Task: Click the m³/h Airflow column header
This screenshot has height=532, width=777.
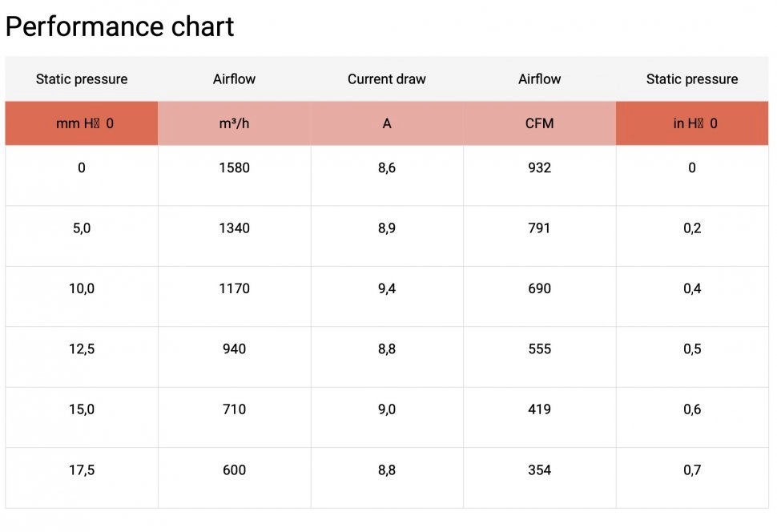Action: point(234,79)
